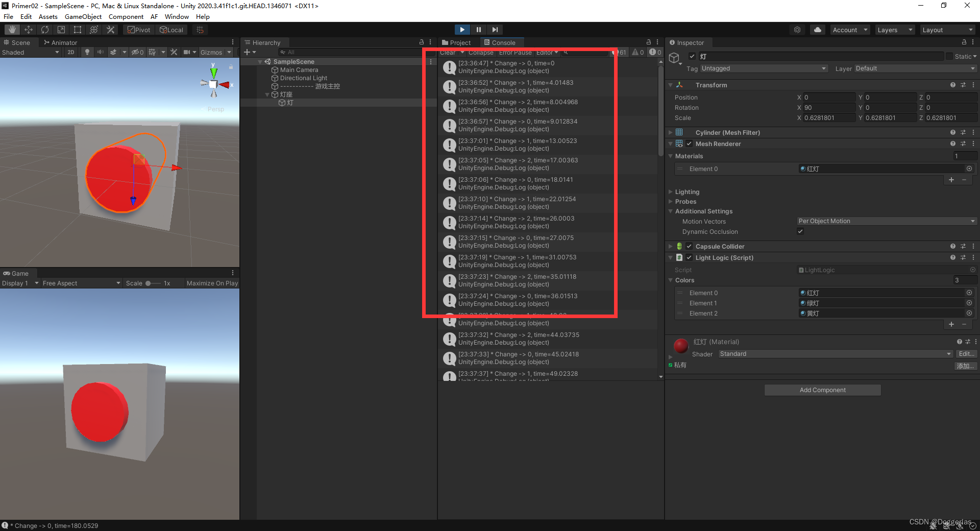The width and height of the screenshot is (980, 531).
Task: Click the Add Component button
Action: 822,390
